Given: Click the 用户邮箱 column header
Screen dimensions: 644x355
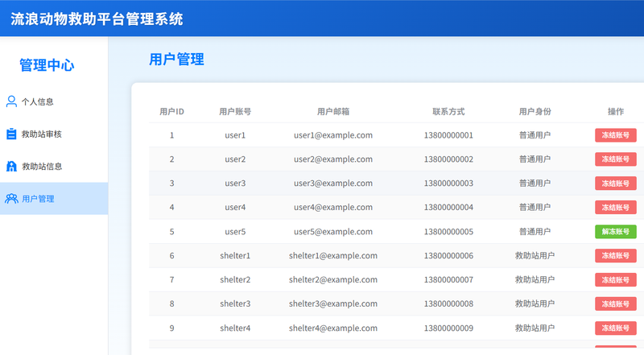Looking at the screenshot, I should click(333, 111).
